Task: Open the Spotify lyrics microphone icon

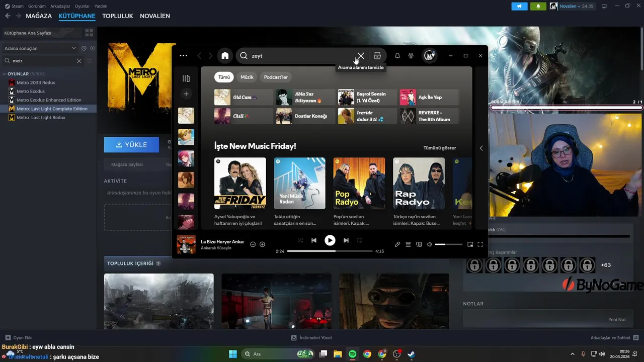Action: 397,244
